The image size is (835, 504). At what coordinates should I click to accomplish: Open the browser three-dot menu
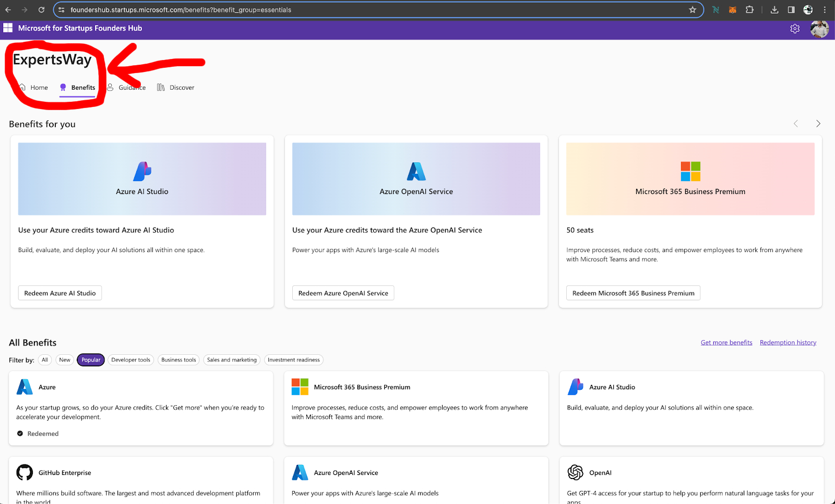(x=825, y=10)
